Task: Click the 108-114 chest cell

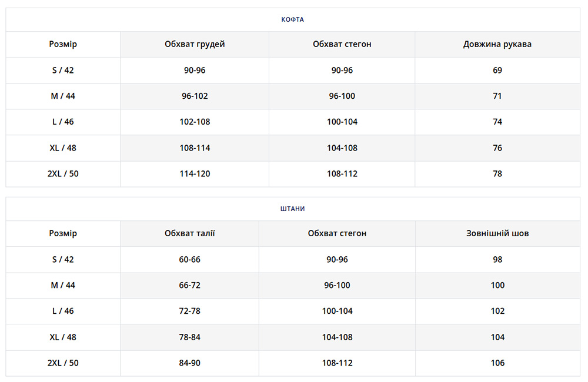Action: point(195,148)
